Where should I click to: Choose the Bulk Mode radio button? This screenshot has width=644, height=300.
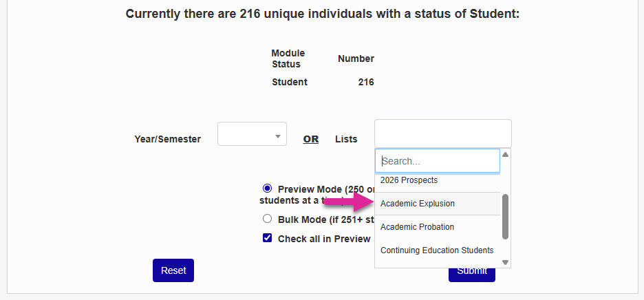point(268,219)
